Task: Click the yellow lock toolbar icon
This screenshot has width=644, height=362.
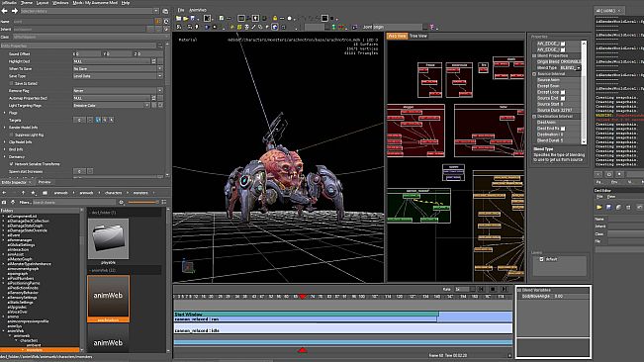Action: (275, 19)
